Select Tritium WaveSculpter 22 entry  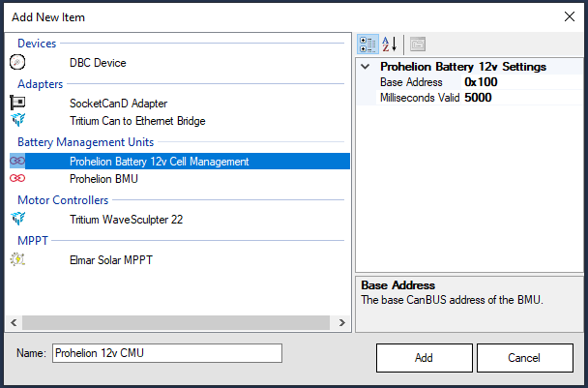pos(126,219)
